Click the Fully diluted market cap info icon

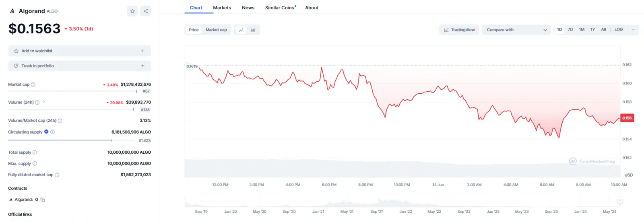coord(57,175)
